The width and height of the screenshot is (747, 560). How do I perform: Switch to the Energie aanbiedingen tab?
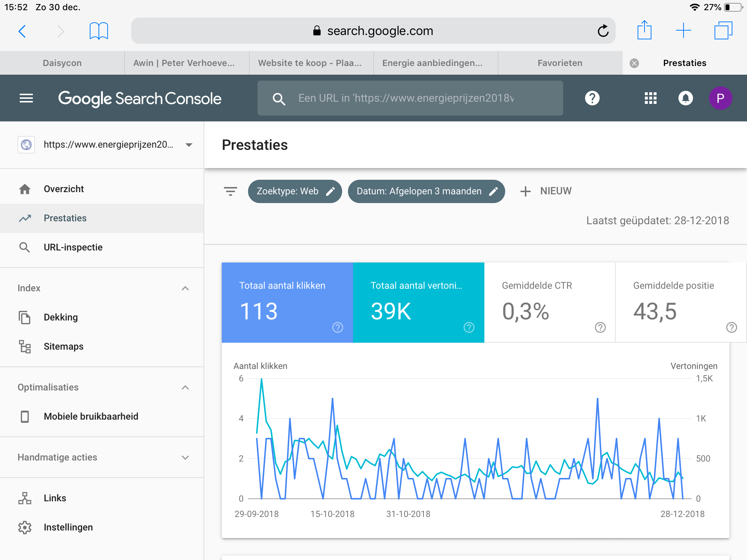[x=436, y=63]
